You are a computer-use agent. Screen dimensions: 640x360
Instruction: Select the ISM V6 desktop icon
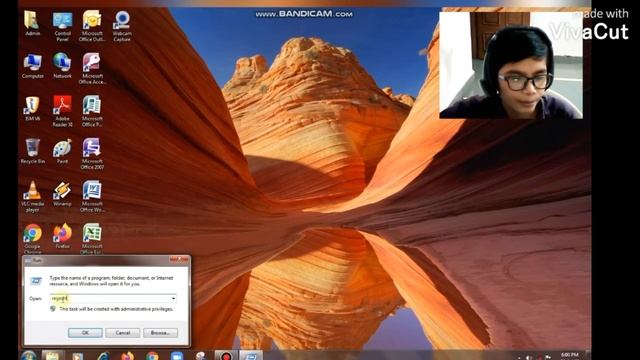click(x=32, y=109)
